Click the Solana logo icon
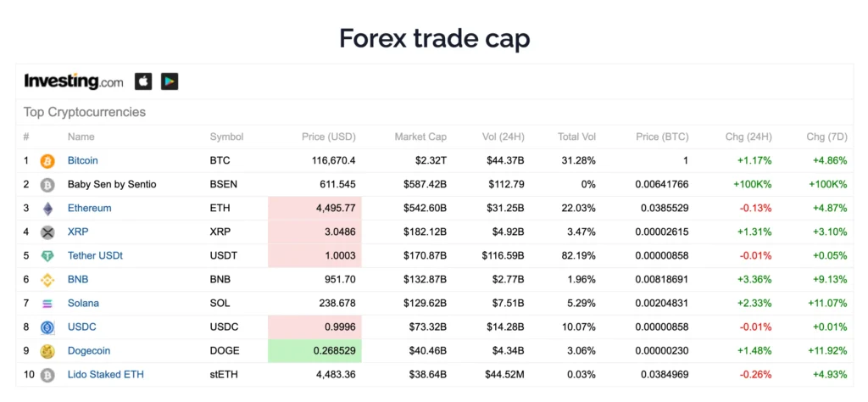The height and width of the screenshot is (402, 868). (x=47, y=303)
